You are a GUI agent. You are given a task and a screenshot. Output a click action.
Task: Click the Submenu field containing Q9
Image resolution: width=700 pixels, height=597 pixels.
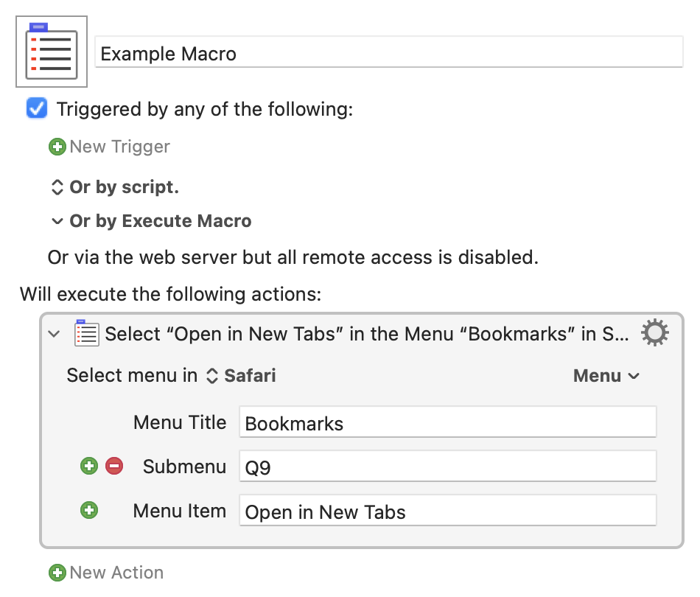coord(448,466)
